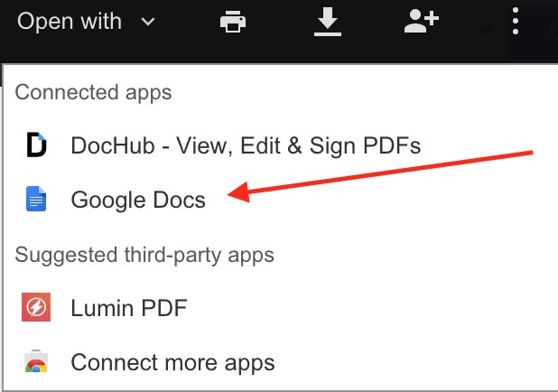
Task: Click the black DocHub logo icon
Action: (36, 145)
